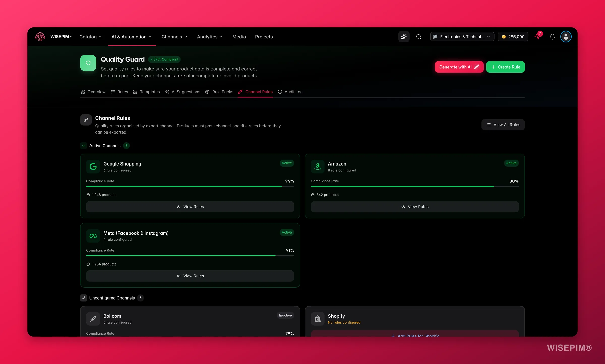This screenshot has height=364, width=605.
Task: Click the Channel Rules plug icon beside heading
Action: [x=86, y=120]
